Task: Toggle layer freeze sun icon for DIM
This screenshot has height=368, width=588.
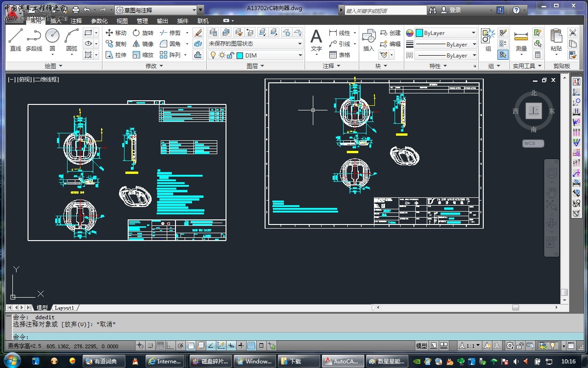Action: (222, 55)
